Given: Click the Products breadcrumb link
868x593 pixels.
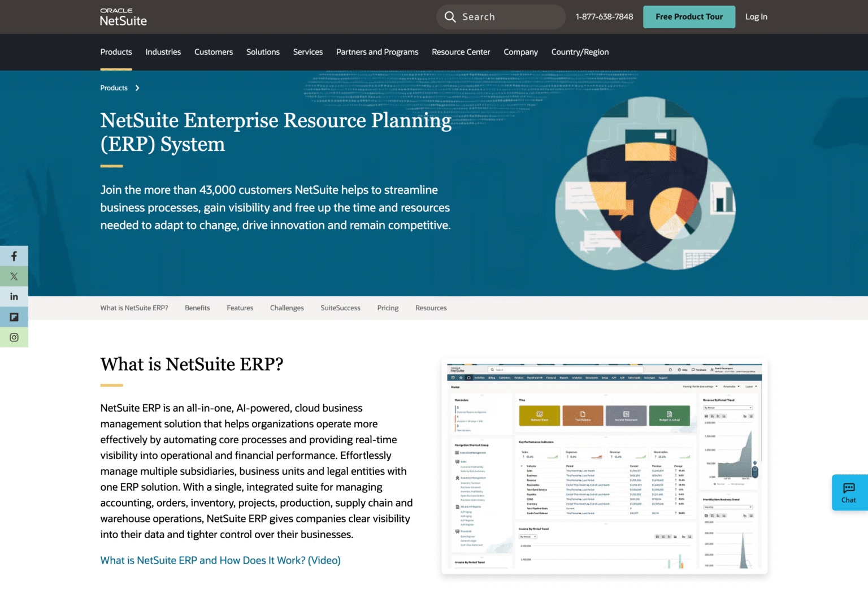Looking at the screenshot, I should [114, 88].
